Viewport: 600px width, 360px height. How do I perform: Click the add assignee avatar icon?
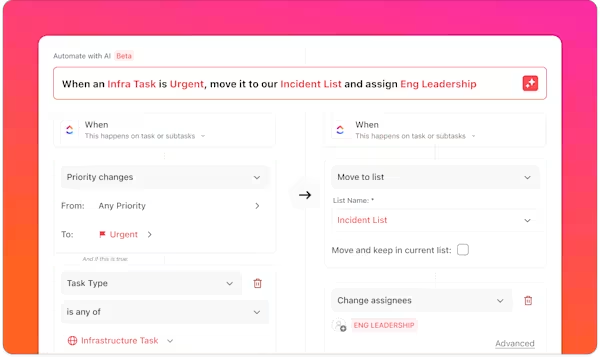coord(339,325)
